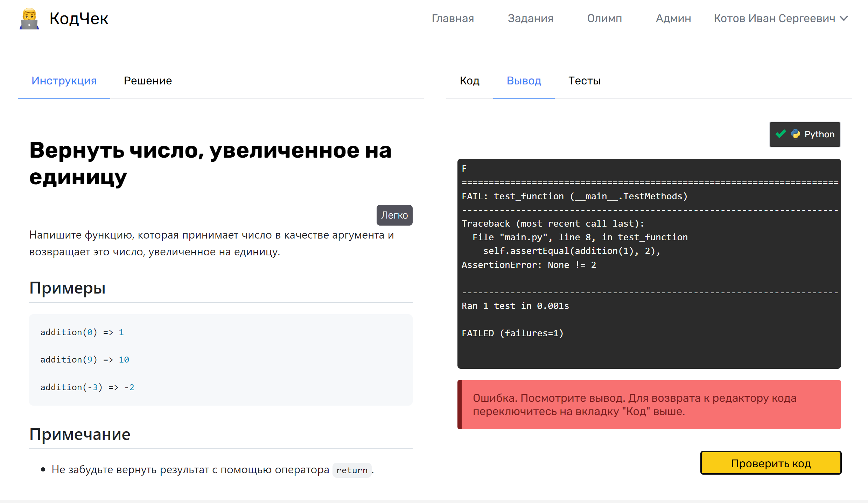The image size is (868, 503).
Task: Open the Решение tab
Action: pos(148,81)
